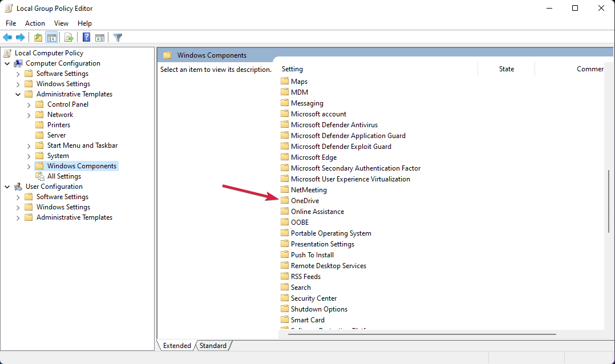
Task: Click the Microsoft Edge folder icon
Action: pos(285,157)
